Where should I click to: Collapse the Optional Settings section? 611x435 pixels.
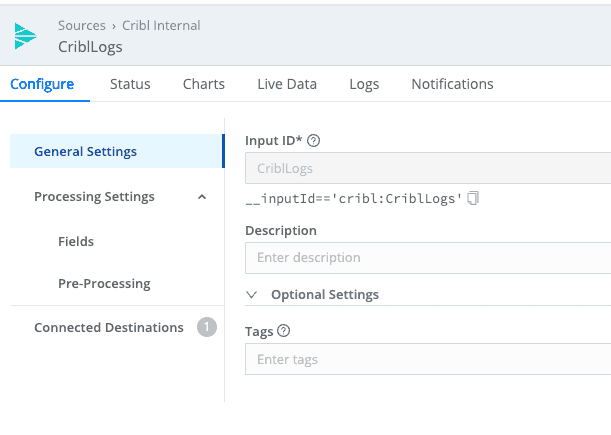[x=252, y=295]
